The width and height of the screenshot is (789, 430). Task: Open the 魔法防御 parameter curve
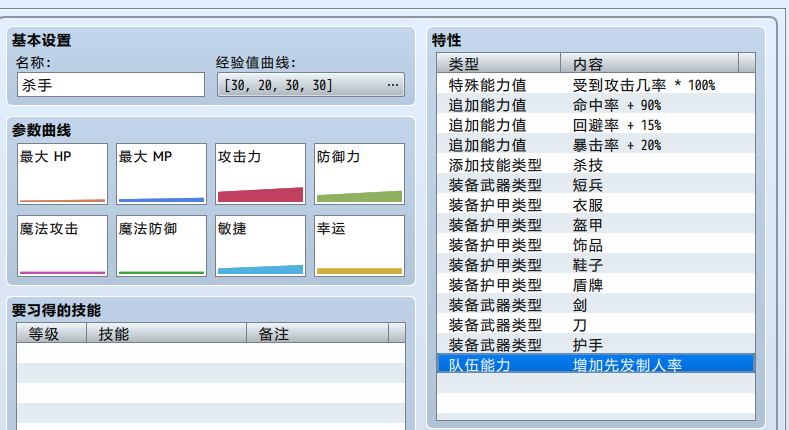[x=162, y=246]
